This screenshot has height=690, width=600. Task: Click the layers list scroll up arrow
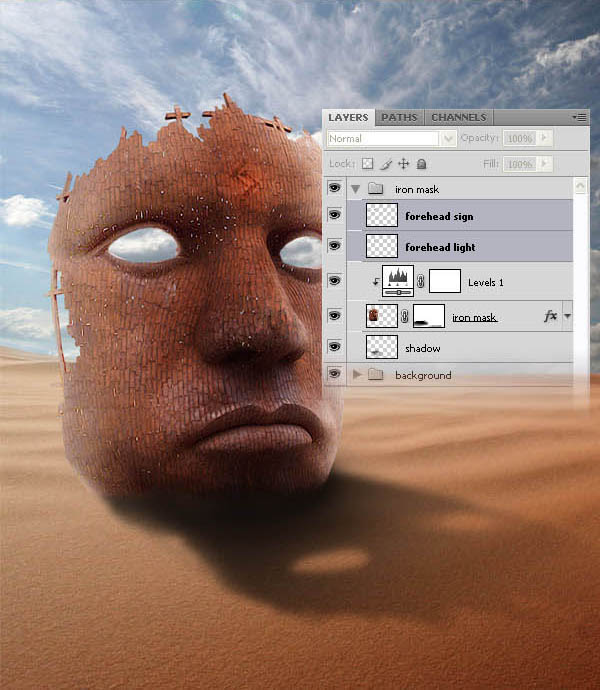pyautogui.click(x=580, y=186)
